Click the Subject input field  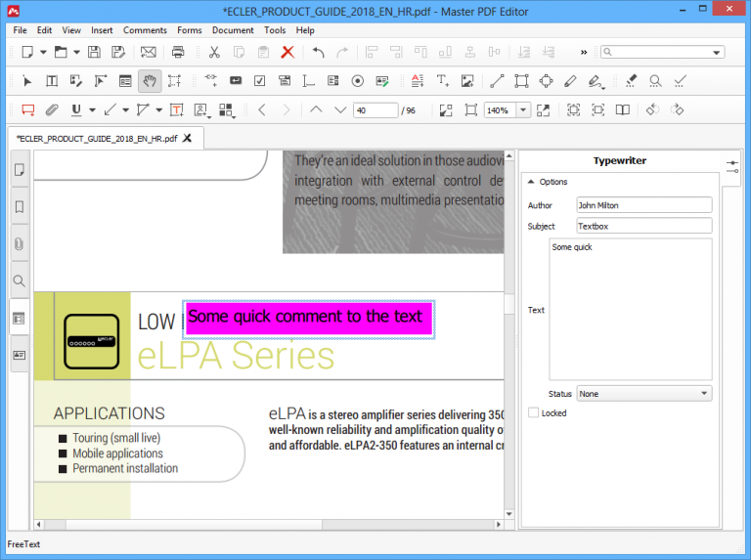tap(643, 226)
